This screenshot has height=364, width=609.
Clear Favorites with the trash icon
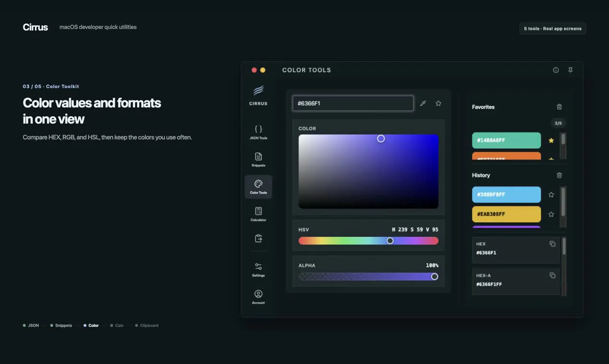(559, 107)
